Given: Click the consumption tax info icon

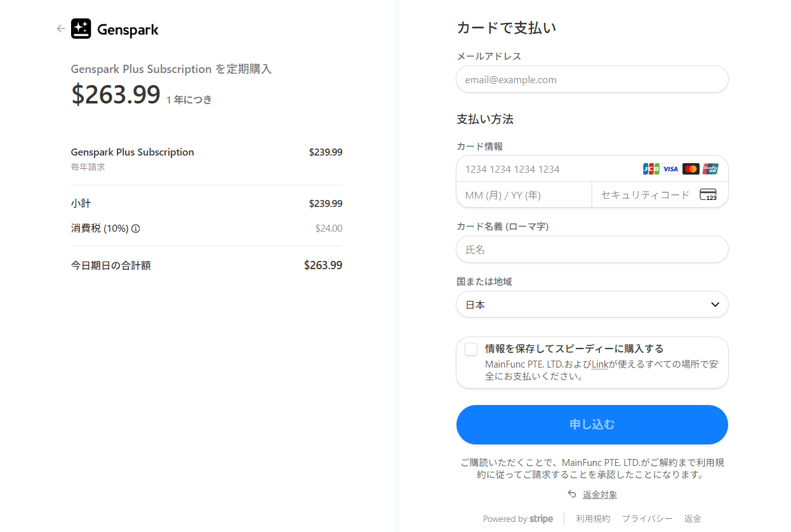Looking at the screenshot, I should click(136, 229).
